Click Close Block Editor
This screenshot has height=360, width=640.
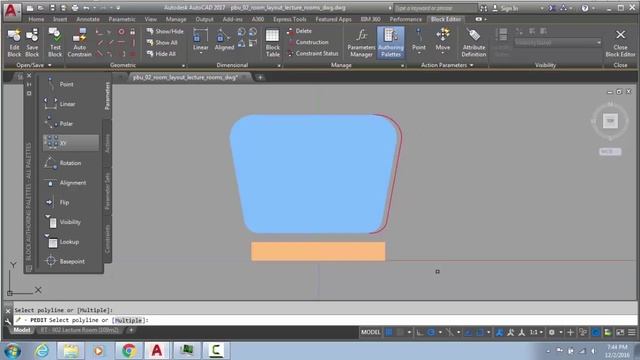click(x=620, y=43)
